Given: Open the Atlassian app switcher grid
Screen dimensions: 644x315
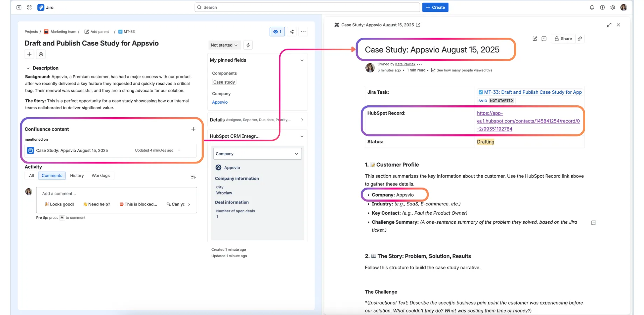Looking at the screenshot, I should tap(29, 7).
